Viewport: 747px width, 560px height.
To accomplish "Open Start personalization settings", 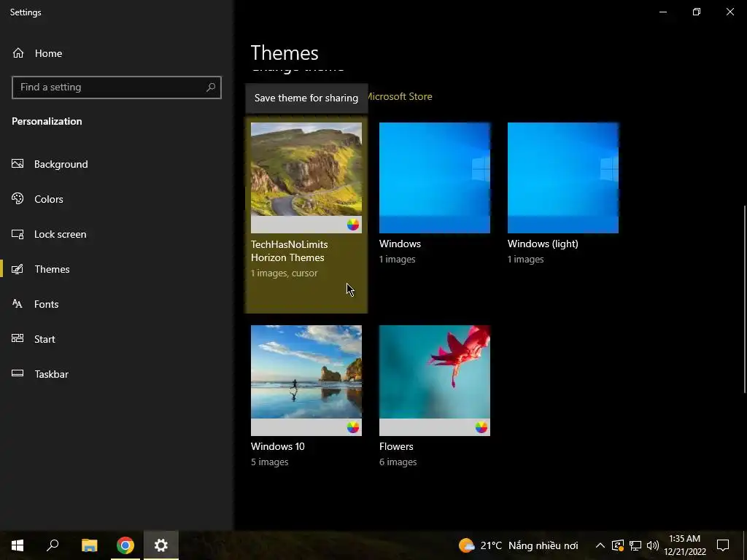I will [x=44, y=339].
